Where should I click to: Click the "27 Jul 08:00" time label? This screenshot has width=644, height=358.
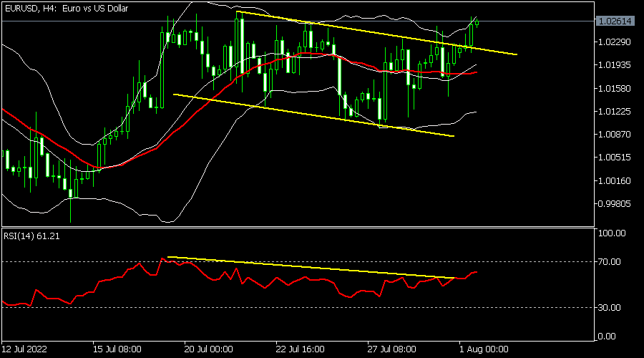pyautogui.click(x=392, y=349)
